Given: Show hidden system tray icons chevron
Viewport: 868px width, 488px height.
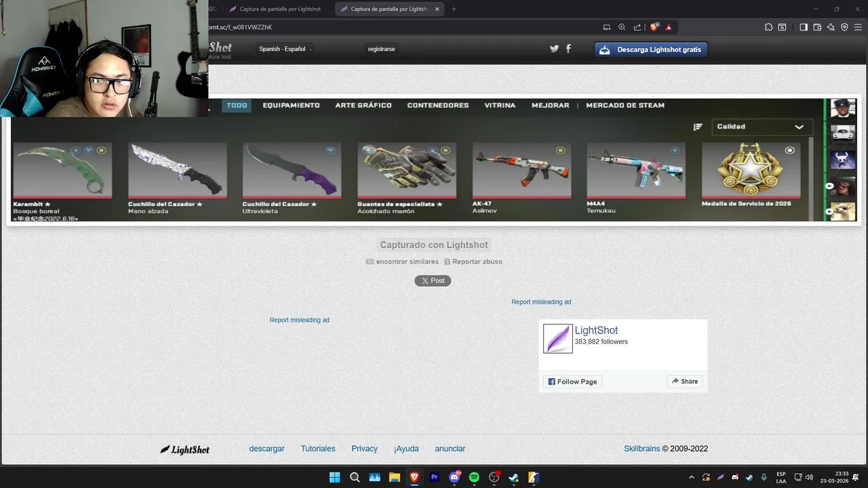Looking at the screenshot, I should coord(691,477).
